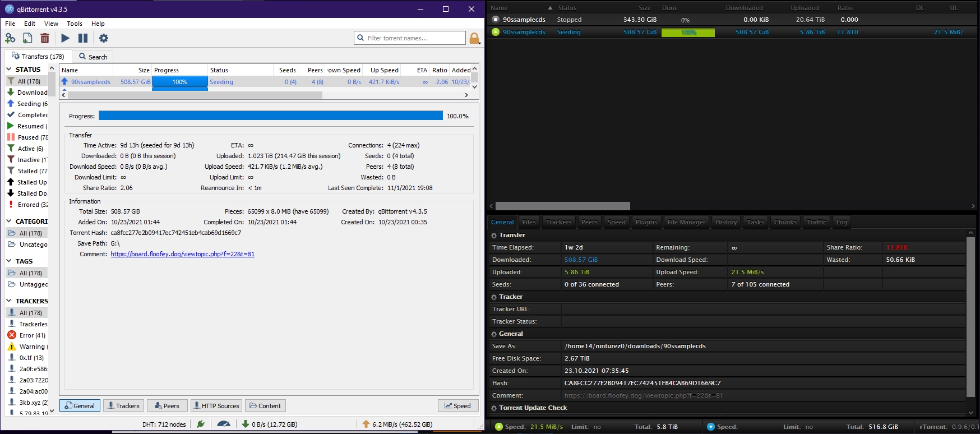Collapse the Transfer section in ruTorrent
Image resolution: width=980 pixels, height=434 pixels.
coord(494,236)
